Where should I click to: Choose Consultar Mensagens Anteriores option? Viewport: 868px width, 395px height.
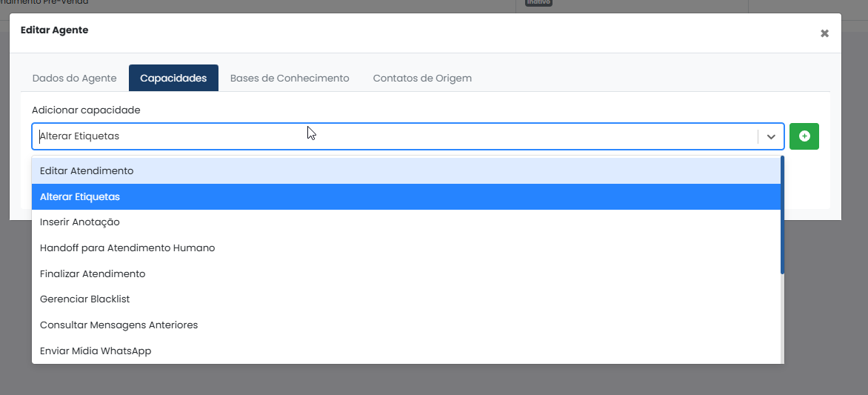pyautogui.click(x=406, y=325)
